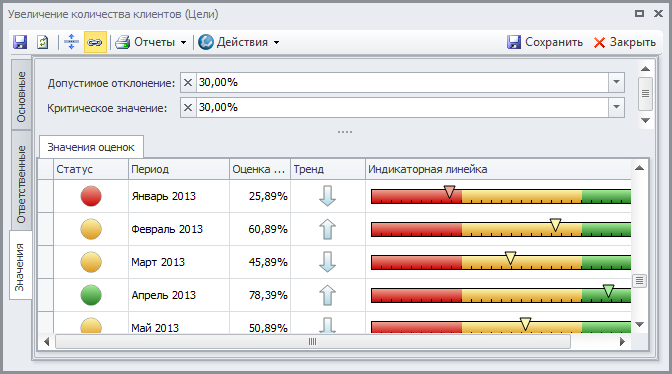Toggle the highlighted chain link icon
The width and height of the screenshot is (672, 374).
click(x=95, y=42)
